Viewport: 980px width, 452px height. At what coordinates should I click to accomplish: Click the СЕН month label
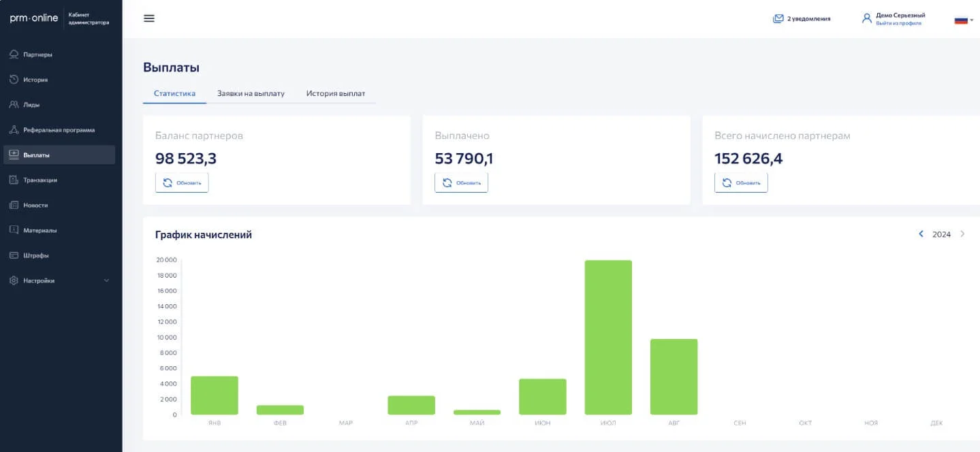point(740,423)
